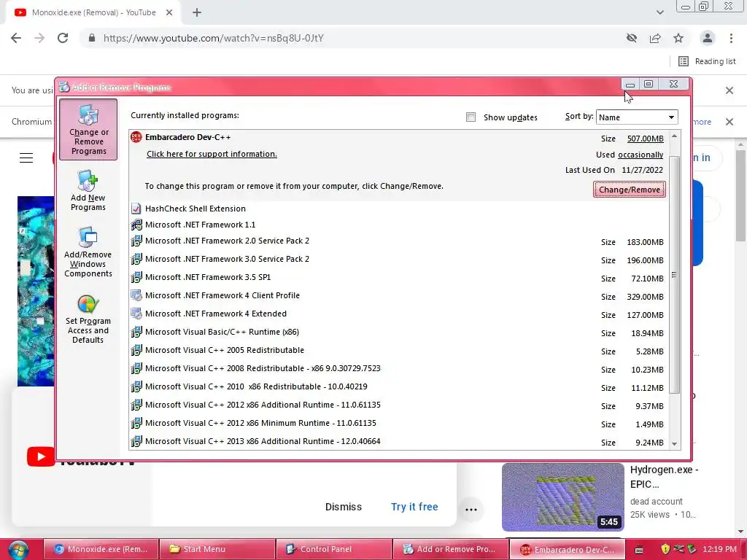Click the shield icon in system tray
747x560 pixels.
665,549
